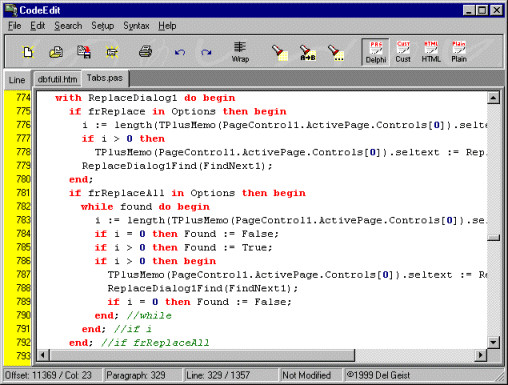Click the '//while' comment text
This screenshot has width=508, height=385.
[149, 316]
